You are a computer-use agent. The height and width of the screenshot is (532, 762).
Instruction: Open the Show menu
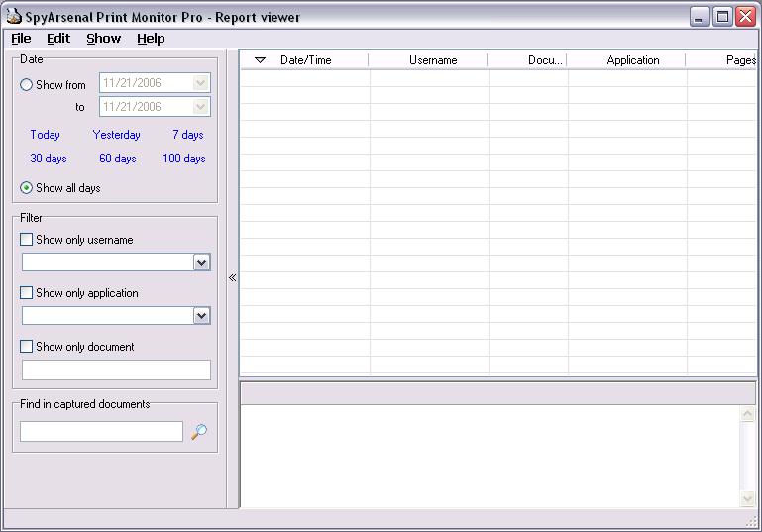pos(103,39)
